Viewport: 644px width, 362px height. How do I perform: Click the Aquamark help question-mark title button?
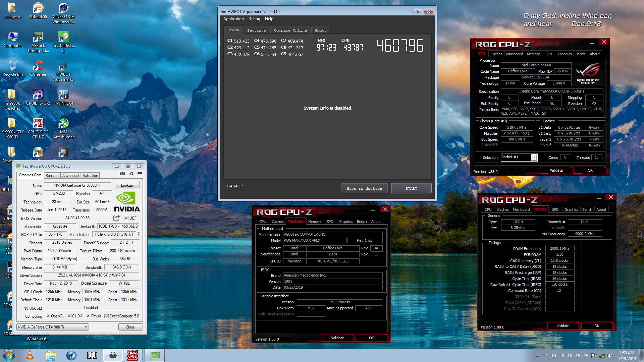pos(418,11)
